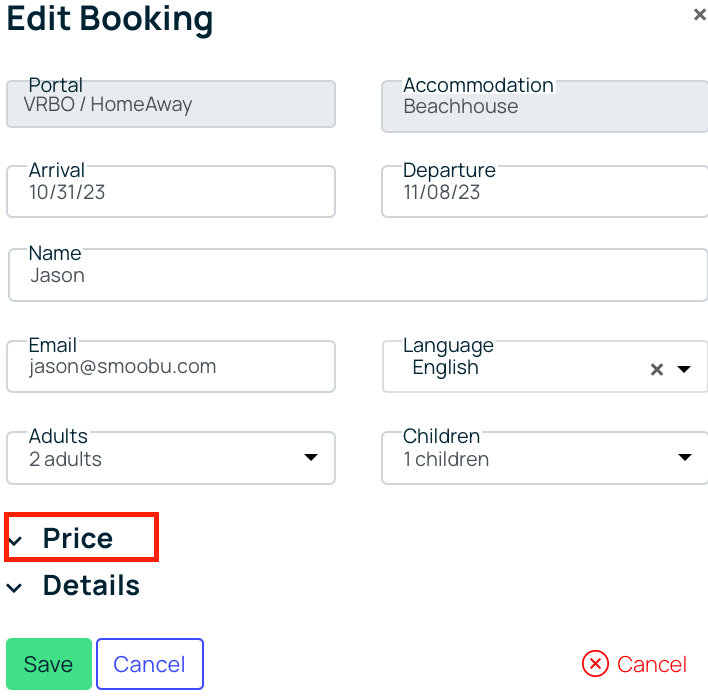Click the chevron icon left of Details
708x696 pixels.
click(14, 588)
